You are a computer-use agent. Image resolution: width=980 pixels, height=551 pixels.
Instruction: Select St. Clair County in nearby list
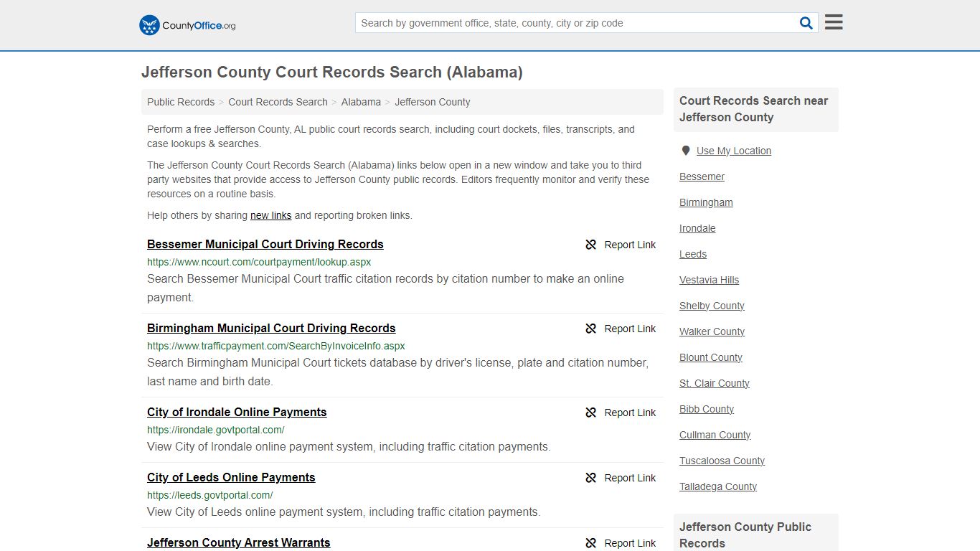[x=715, y=383]
